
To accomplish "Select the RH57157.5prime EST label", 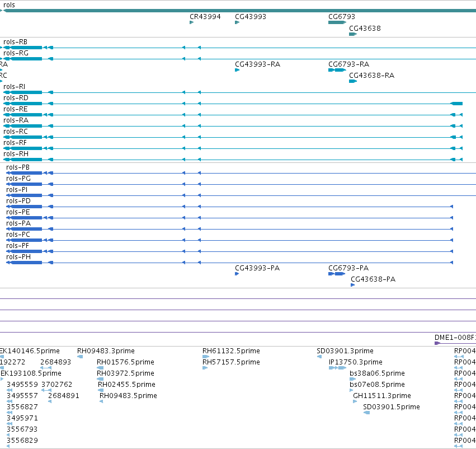I will pyautogui.click(x=231, y=362).
